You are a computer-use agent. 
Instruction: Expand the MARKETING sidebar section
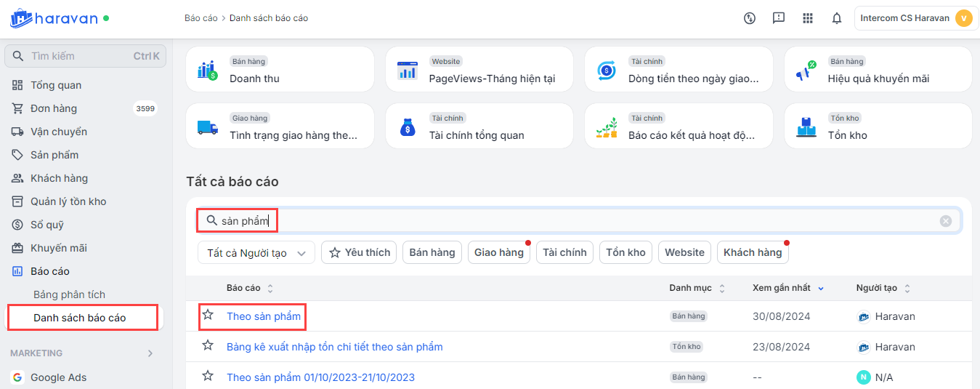point(150,353)
